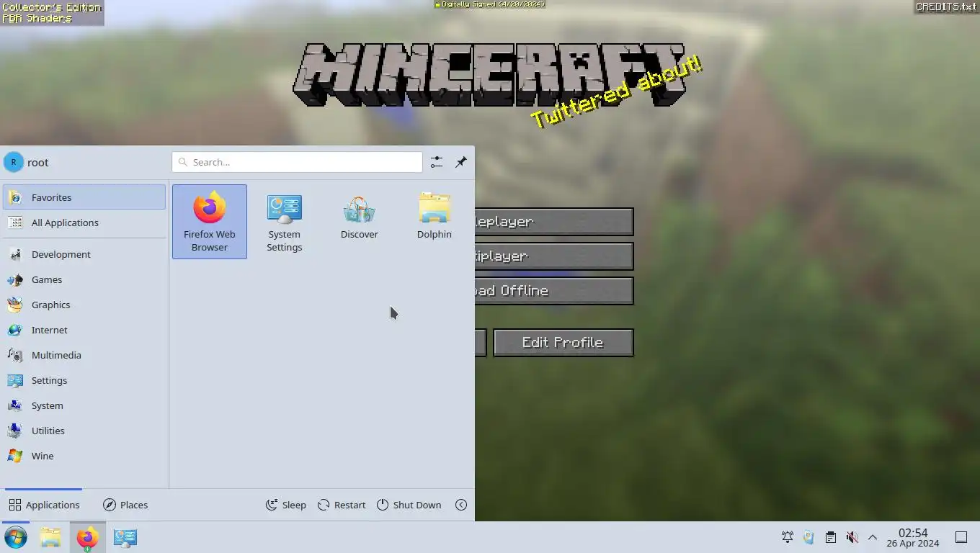Click the yellow 'Twittered about!' splash text
This screenshot has height=553, width=980.
point(617,92)
